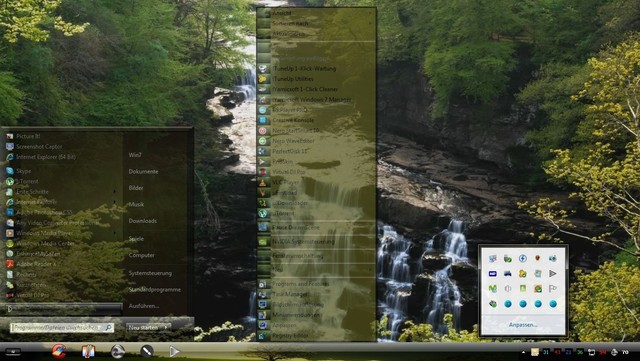The image size is (640, 361).
Task: Click the flag icon in tray popup
Action: tap(553, 289)
